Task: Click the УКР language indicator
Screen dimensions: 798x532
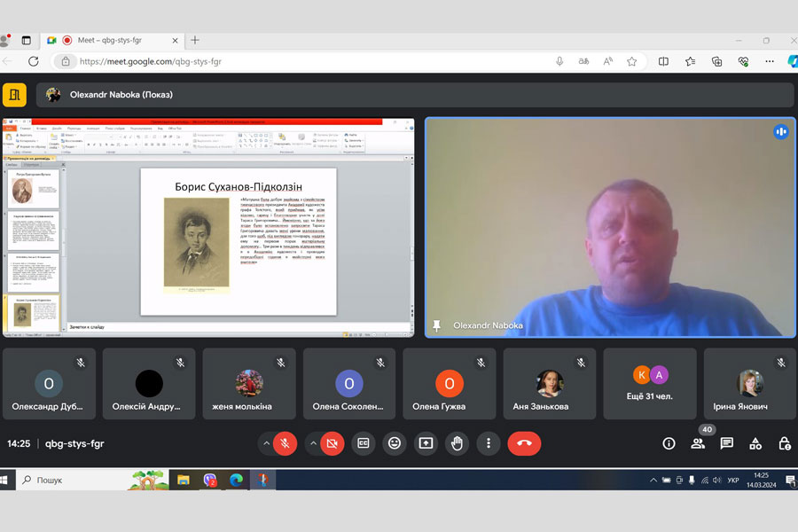Action: pyautogui.click(x=733, y=480)
